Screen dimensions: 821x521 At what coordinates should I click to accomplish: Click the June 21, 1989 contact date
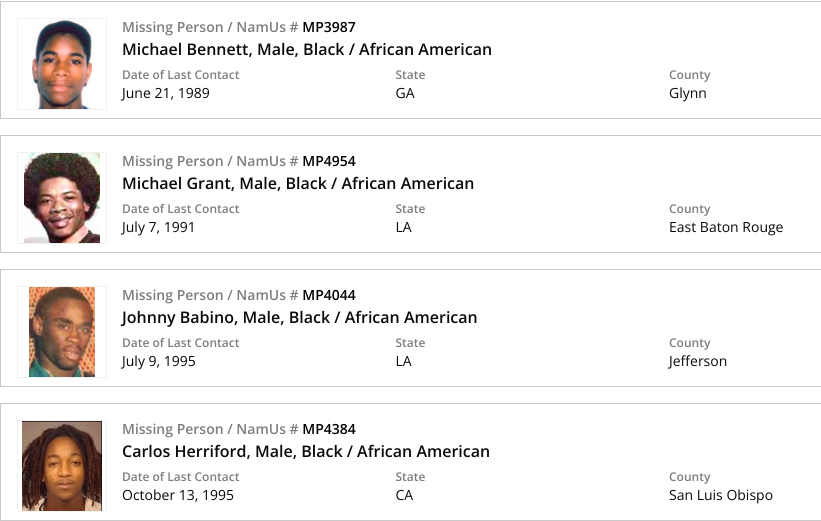click(165, 93)
